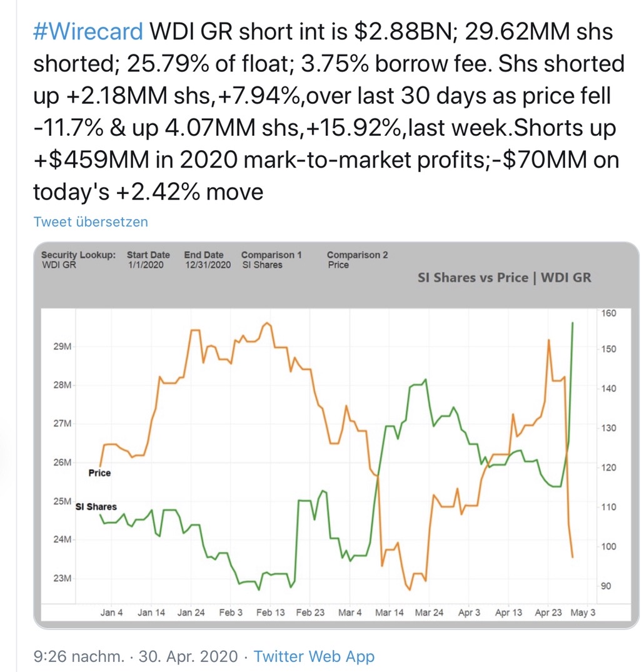
Task: Select the May 3 date on x-axis
Action: point(583,613)
